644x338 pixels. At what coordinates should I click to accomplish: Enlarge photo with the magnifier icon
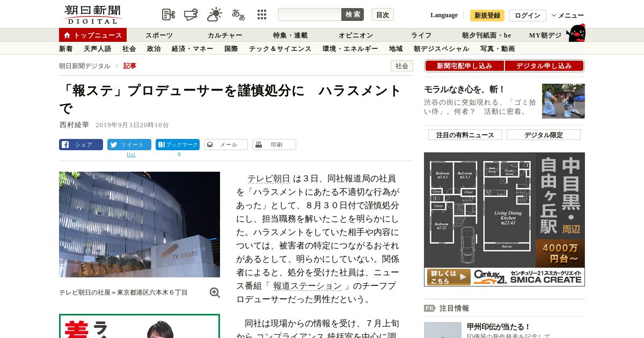pos(215,292)
